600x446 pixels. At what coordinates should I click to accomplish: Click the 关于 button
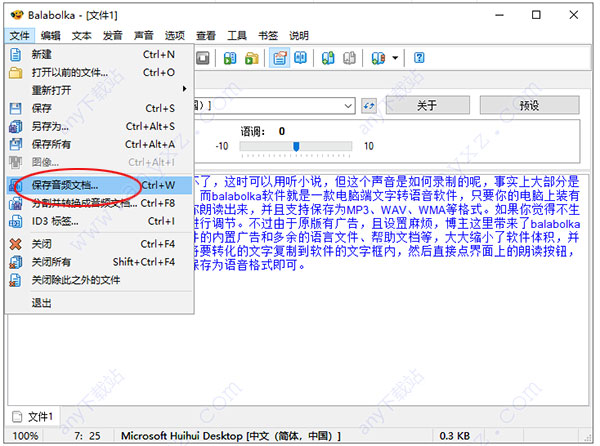[x=427, y=105]
